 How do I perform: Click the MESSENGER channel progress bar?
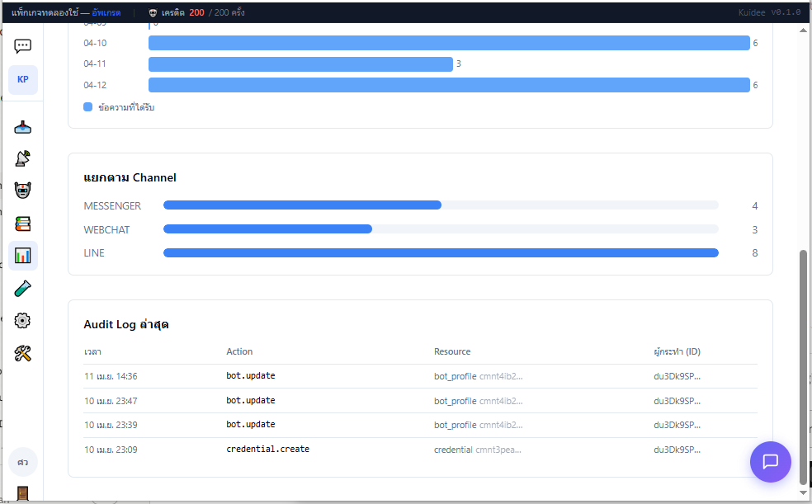coord(441,205)
